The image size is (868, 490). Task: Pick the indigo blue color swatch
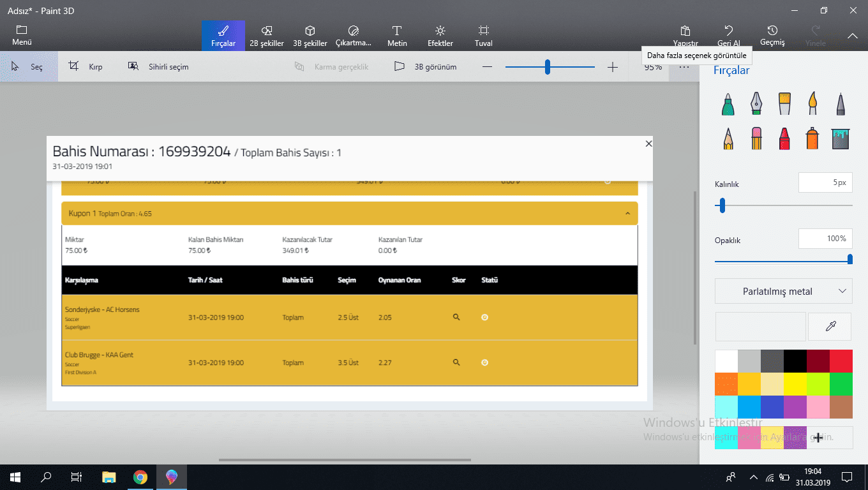click(x=772, y=407)
